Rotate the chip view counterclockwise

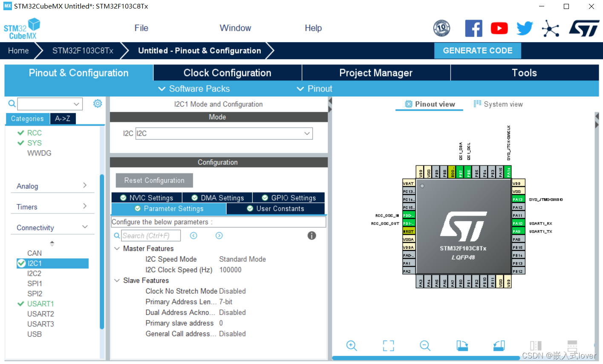click(x=499, y=346)
